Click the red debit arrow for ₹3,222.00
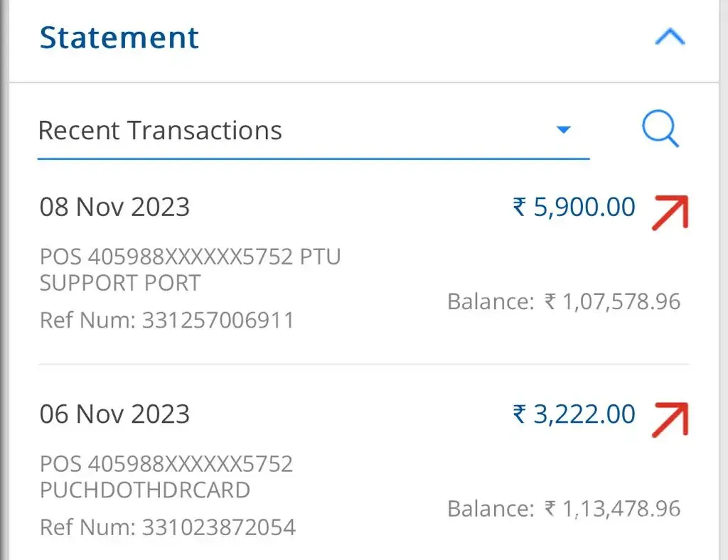This screenshot has width=728, height=560. (670, 418)
